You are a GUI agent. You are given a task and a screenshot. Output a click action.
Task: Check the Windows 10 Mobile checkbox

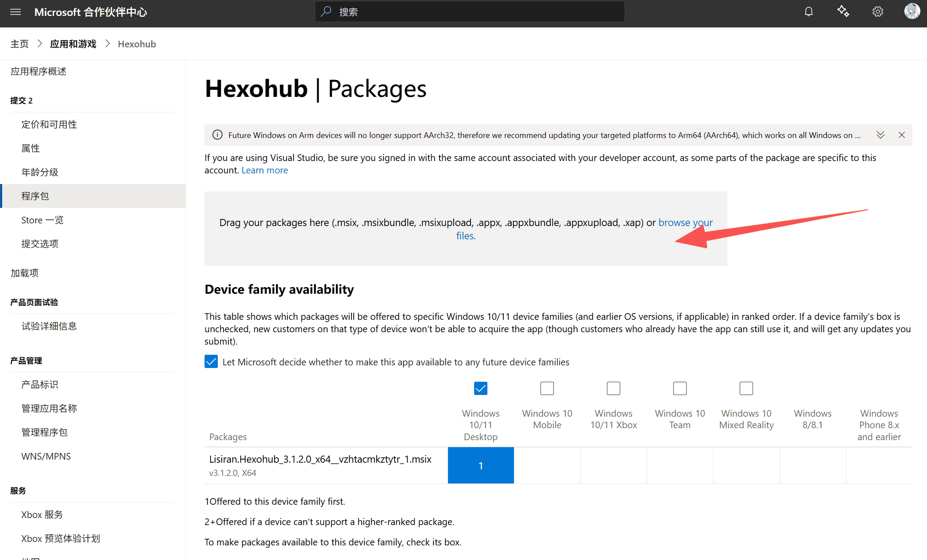coord(547,388)
